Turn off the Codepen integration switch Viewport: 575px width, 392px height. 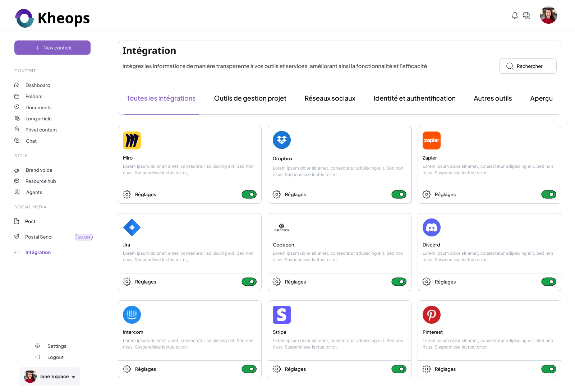pos(399,282)
